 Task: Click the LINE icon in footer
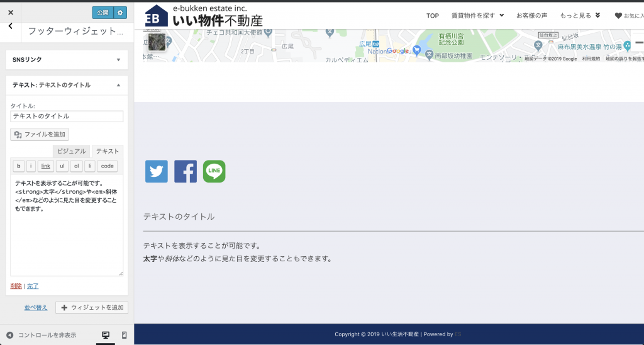tap(214, 171)
